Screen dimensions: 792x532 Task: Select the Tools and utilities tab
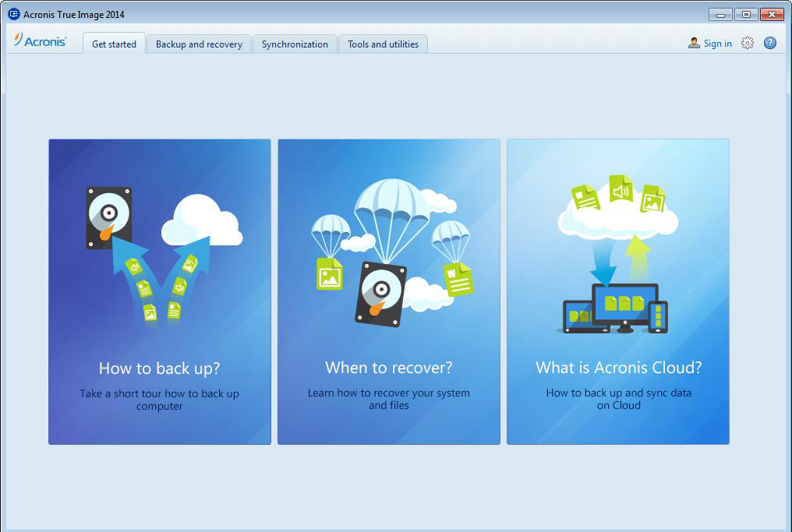pos(383,44)
